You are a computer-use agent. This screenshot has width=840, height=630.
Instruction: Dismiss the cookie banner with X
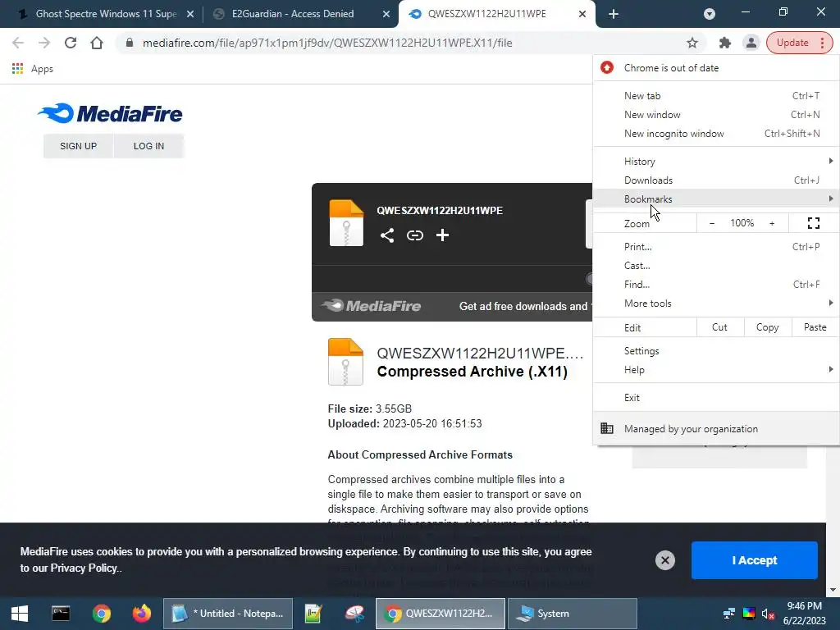pyautogui.click(x=664, y=560)
